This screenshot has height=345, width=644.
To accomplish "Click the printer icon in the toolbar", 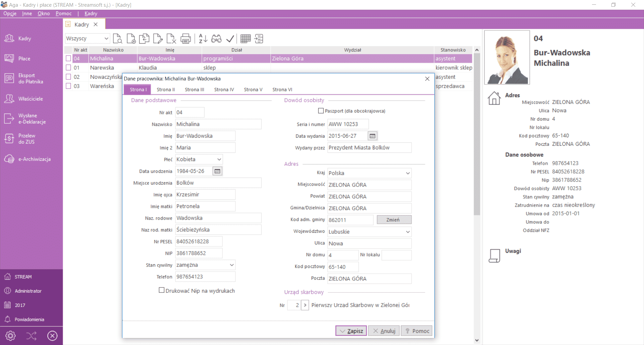I will pos(185,39).
